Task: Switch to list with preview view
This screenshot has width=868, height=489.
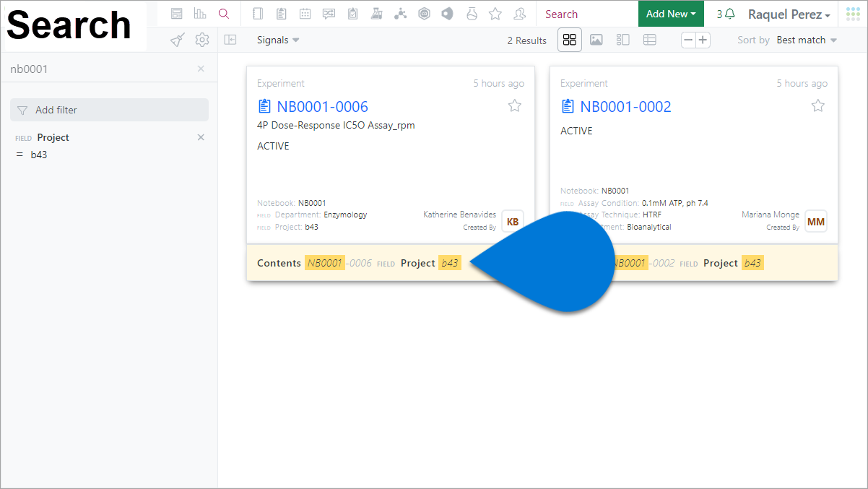Action: (622, 40)
